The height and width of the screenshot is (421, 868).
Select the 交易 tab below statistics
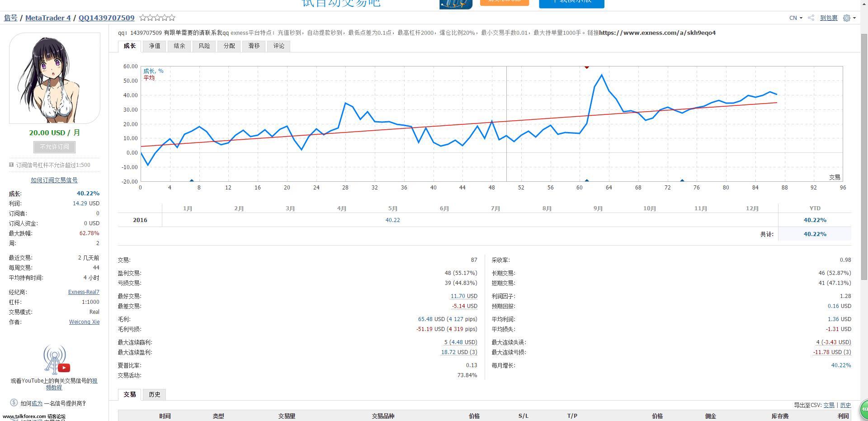tap(130, 394)
